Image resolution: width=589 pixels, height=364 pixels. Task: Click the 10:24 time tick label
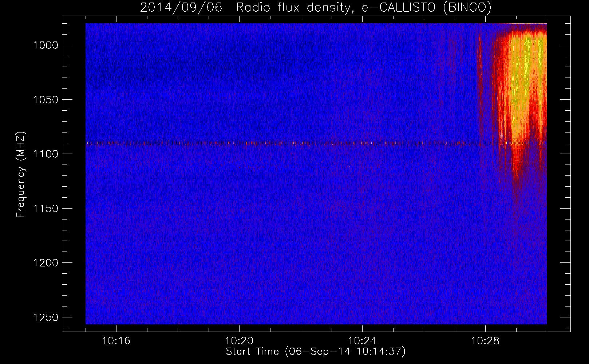362,341
